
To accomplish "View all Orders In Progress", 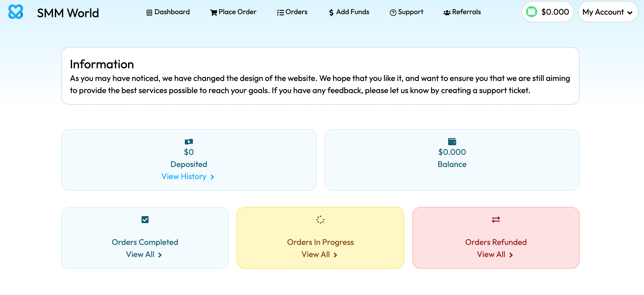I will [316, 254].
